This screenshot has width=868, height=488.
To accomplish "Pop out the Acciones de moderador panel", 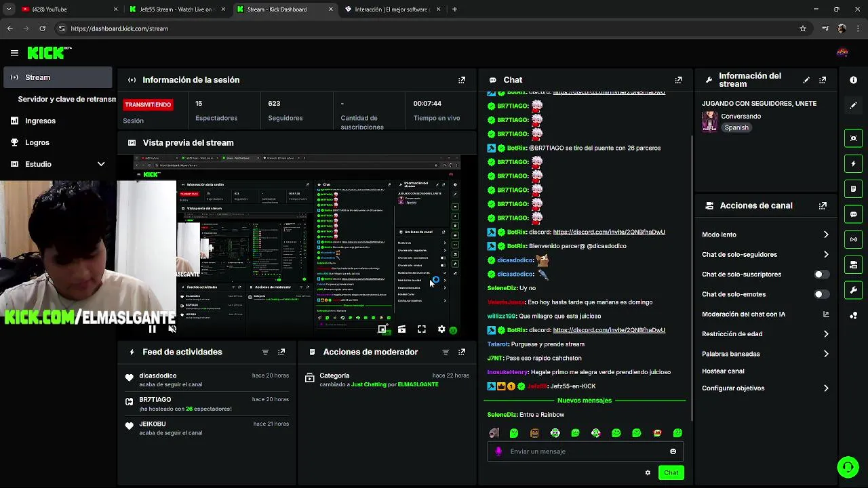I will pos(462,352).
